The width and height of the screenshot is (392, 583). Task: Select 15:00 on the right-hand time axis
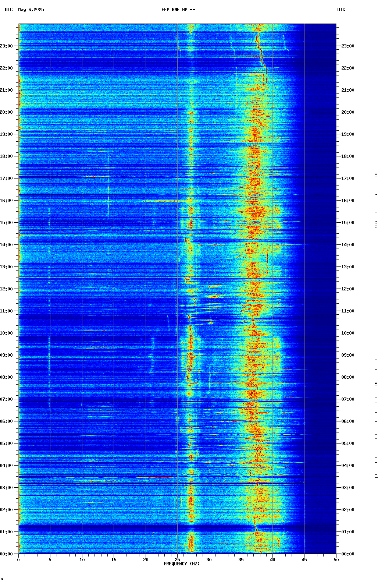(x=348, y=223)
